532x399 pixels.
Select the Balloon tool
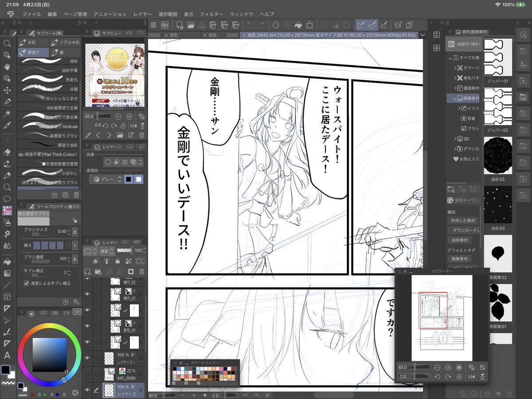(x=7, y=198)
